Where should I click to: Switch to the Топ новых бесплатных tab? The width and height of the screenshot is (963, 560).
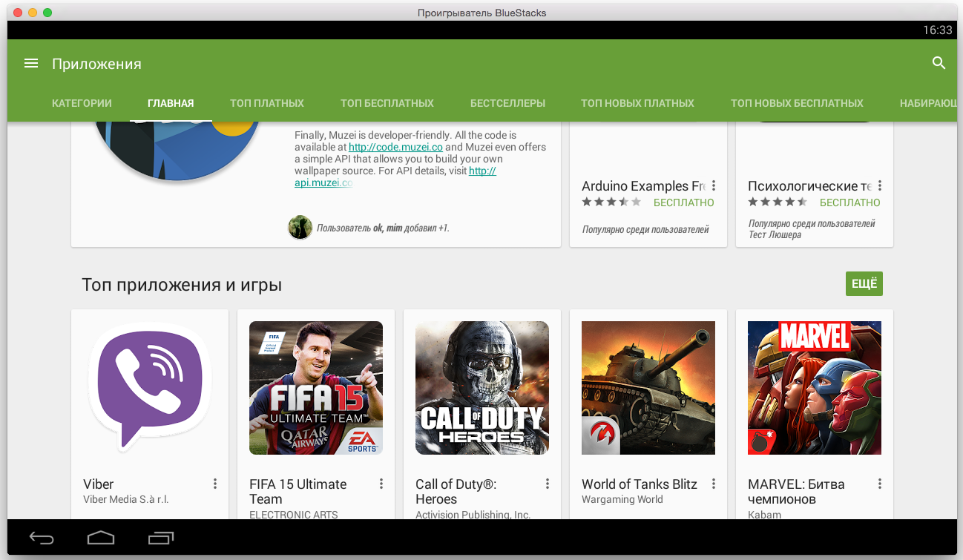[x=797, y=103]
